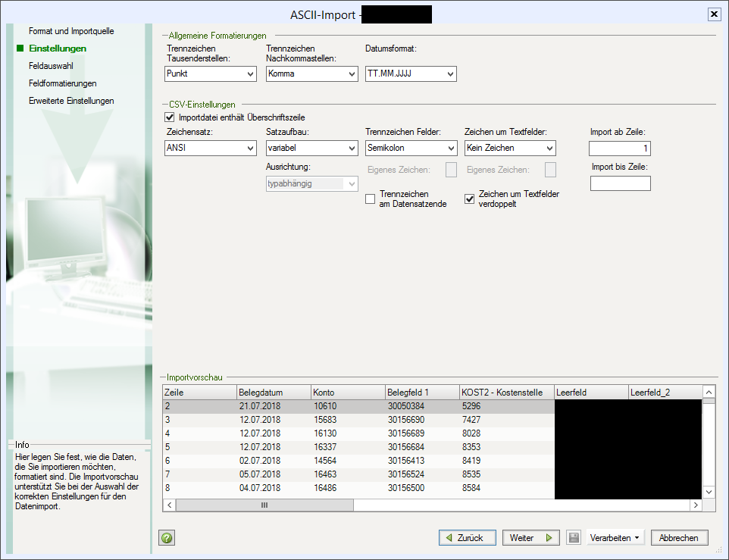Click the 'Leerfeld' column header
Screen dimensions: 729x560
point(591,393)
